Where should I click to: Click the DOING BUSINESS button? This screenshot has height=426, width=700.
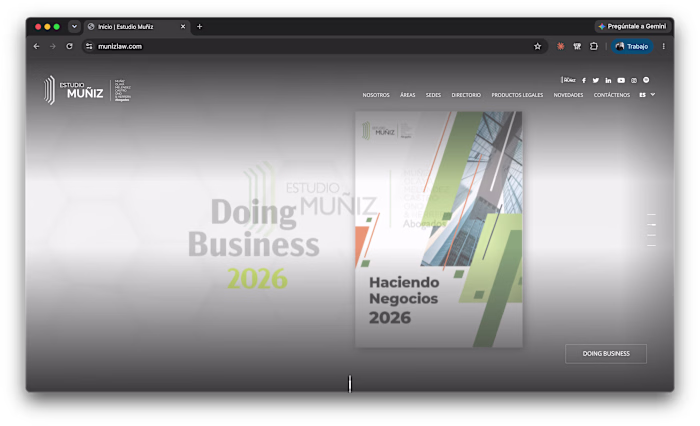[x=606, y=354]
